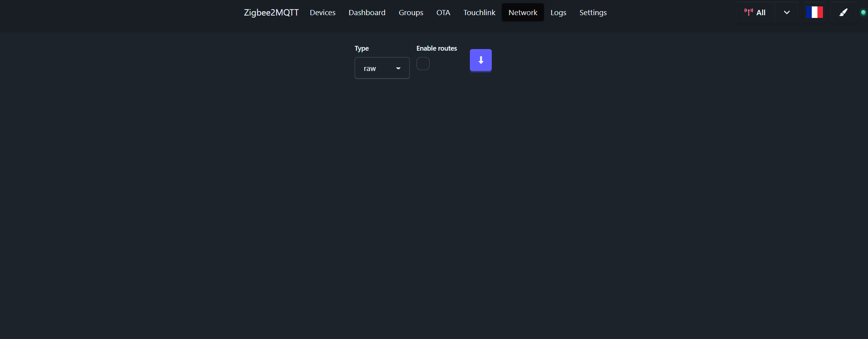Screen dimensions: 868x339
Task: Switch to the OTA page
Action: 443,12
